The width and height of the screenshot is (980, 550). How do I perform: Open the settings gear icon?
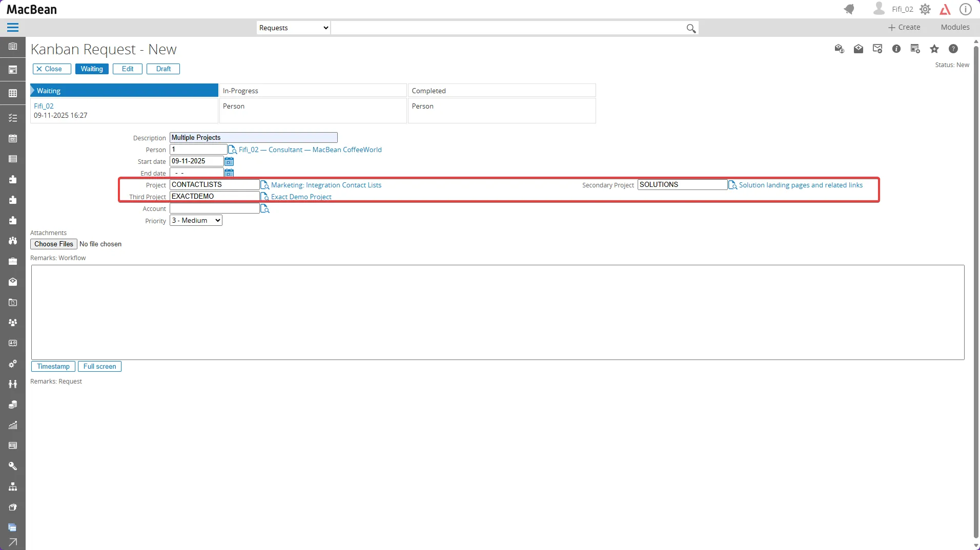point(925,9)
